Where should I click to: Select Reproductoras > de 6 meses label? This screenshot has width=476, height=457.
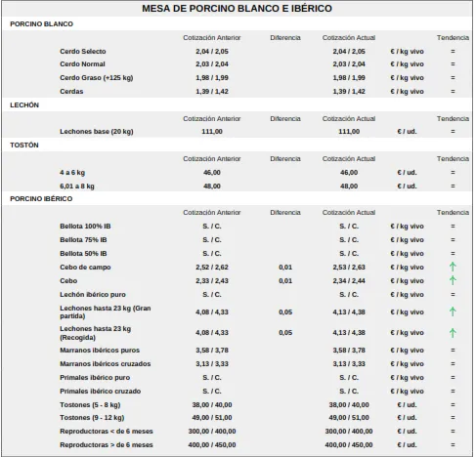(107, 445)
